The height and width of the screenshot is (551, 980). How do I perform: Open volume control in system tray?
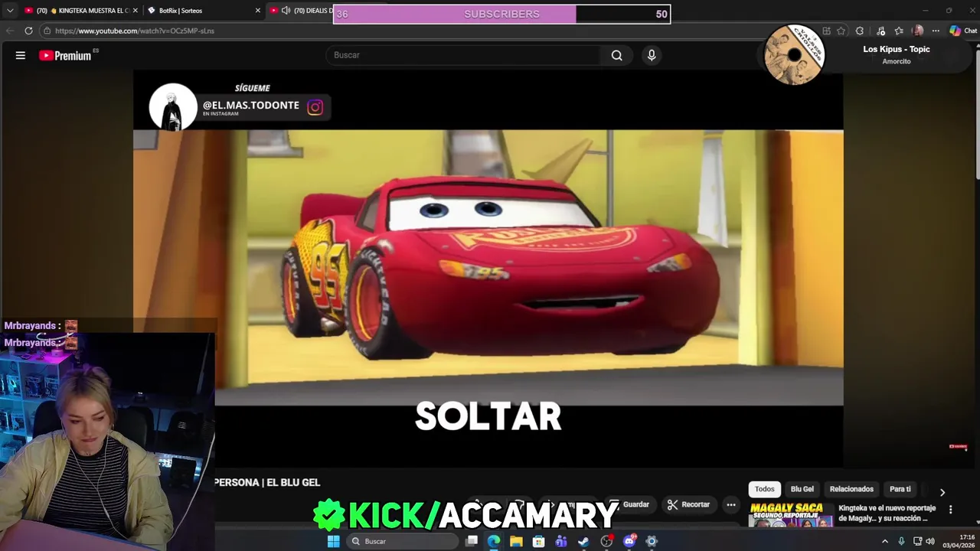pyautogui.click(x=930, y=541)
